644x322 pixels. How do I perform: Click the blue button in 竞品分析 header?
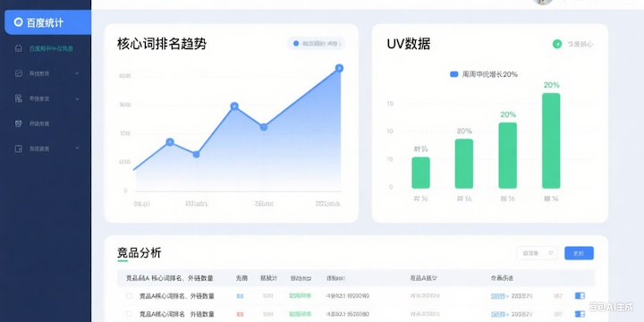click(x=579, y=253)
